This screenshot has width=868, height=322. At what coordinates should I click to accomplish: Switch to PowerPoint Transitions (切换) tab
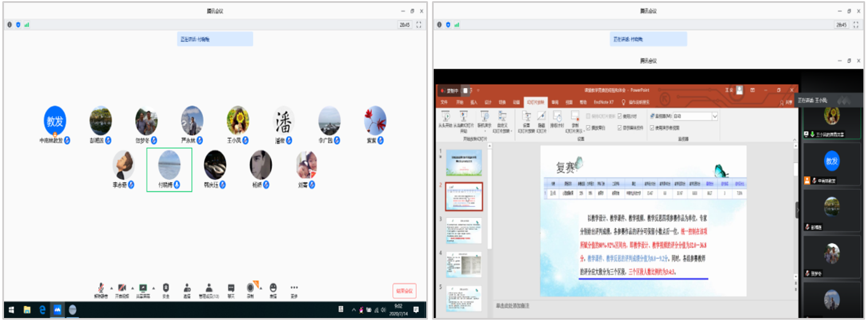[502, 102]
